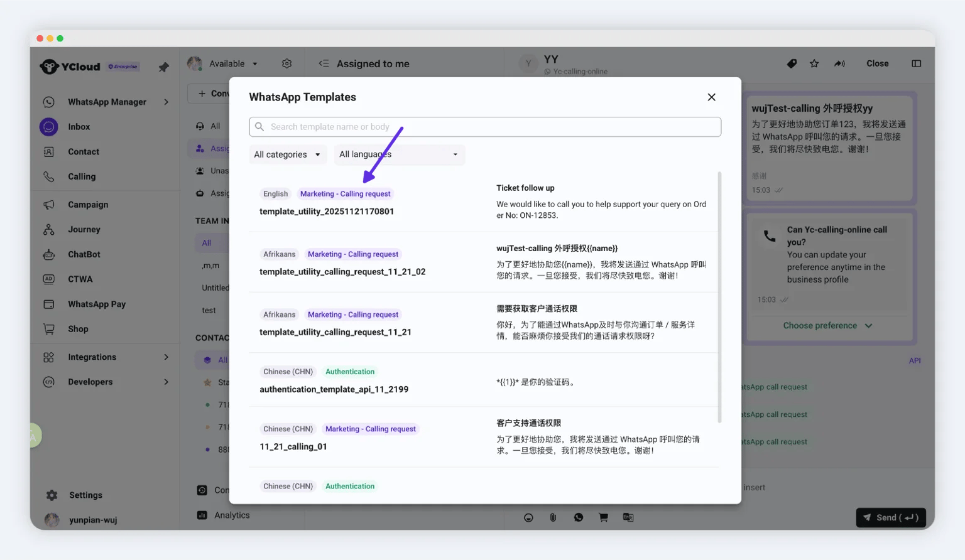Image resolution: width=965 pixels, height=560 pixels.
Task: Close the WhatsApp Templates dialog
Action: coord(711,97)
